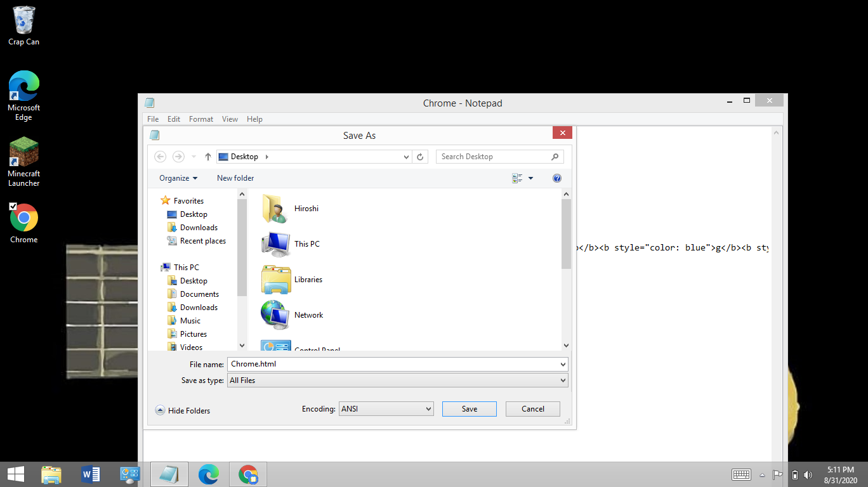Open File Explorer from the taskbar

pos(51,474)
